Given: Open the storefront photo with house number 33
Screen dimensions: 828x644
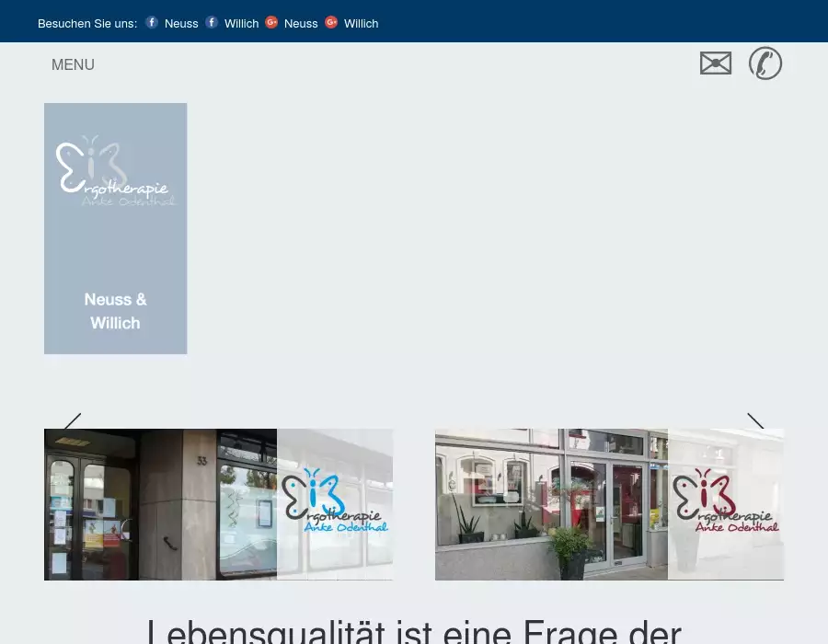Looking at the screenshot, I should [160, 504].
